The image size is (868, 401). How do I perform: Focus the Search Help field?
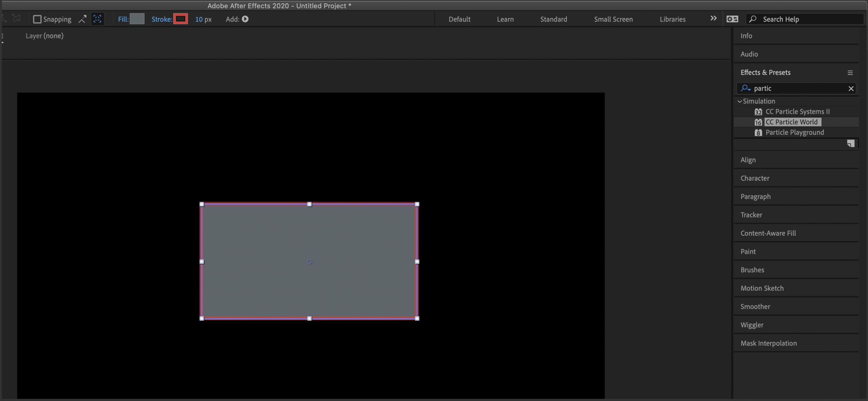coord(805,19)
